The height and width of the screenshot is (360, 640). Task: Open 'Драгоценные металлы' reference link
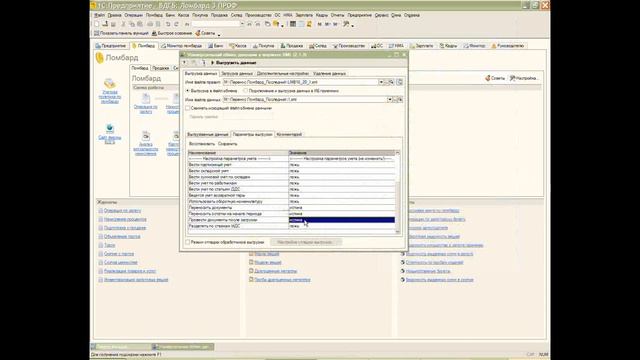276,271
